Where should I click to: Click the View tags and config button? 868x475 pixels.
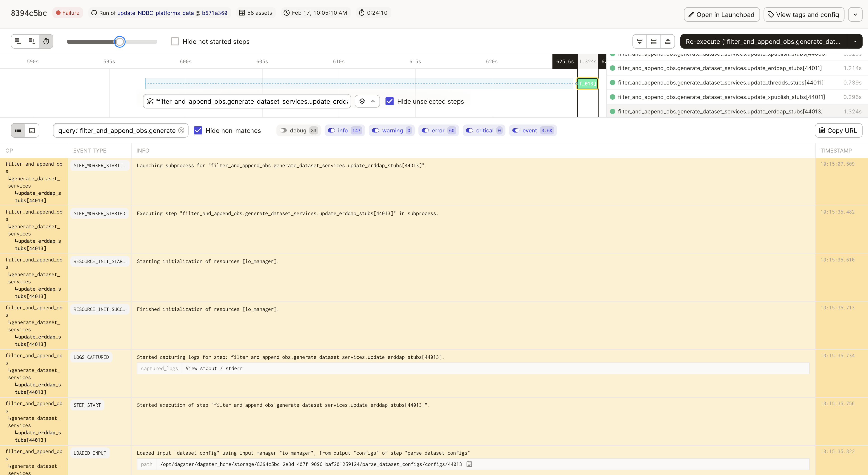803,14
